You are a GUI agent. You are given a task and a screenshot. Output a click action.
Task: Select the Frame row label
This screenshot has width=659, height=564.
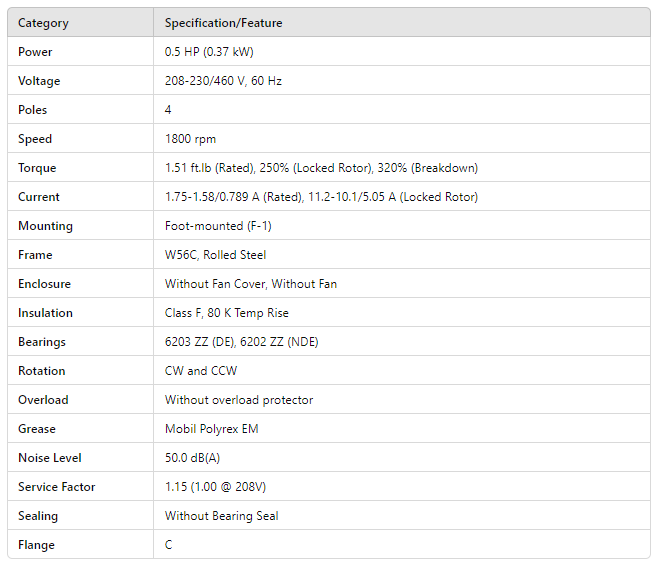pyautogui.click(x=35, y=255)
